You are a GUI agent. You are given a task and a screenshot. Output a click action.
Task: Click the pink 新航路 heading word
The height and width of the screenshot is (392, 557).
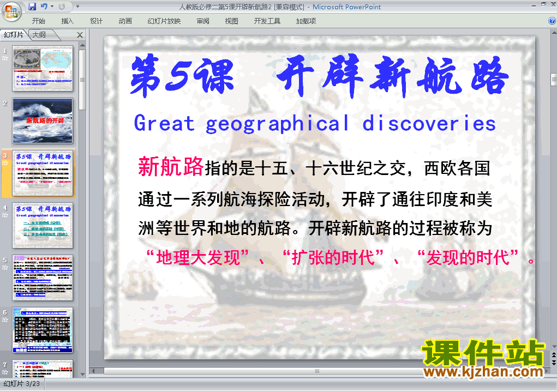click(171, 166)
